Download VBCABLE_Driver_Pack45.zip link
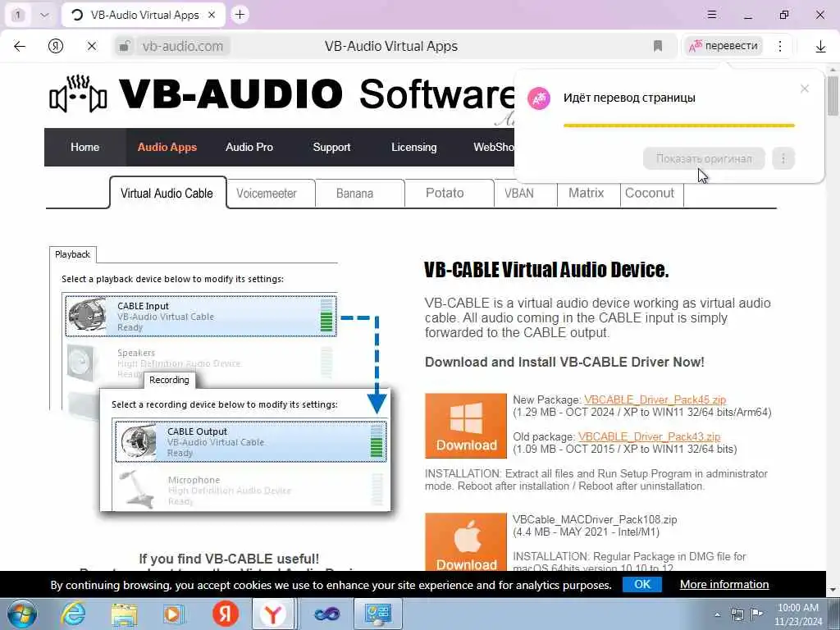The height and width of the screenshot is (630, 840). (x=655, y=399)
